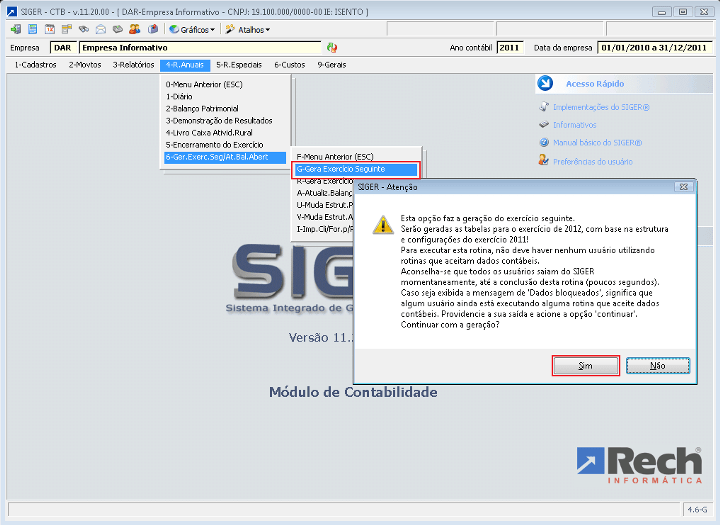
Task: Open the envelope mail icon in the toolbar
Action: (101, 29)
